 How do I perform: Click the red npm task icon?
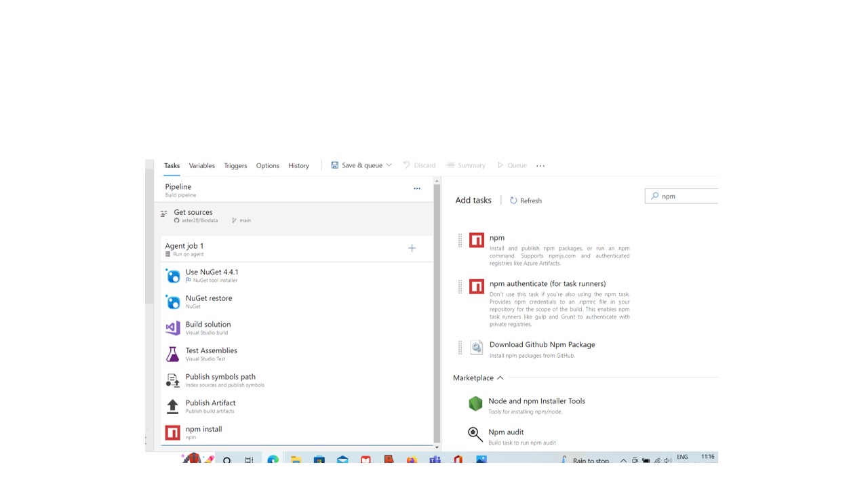(x=477, y=240)
